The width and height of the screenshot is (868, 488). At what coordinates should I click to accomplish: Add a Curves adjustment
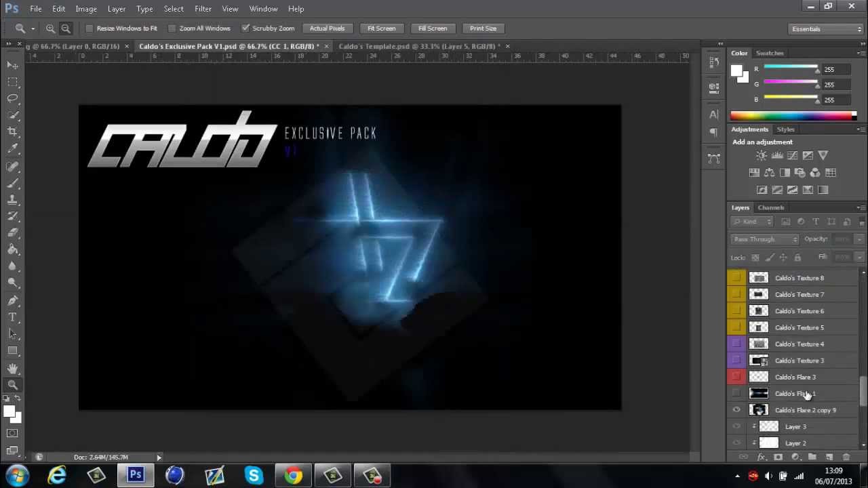click(x=792, y=155)
